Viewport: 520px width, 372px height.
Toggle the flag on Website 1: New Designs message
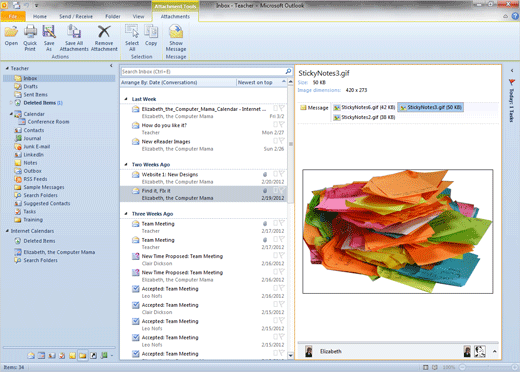point(282,174)
